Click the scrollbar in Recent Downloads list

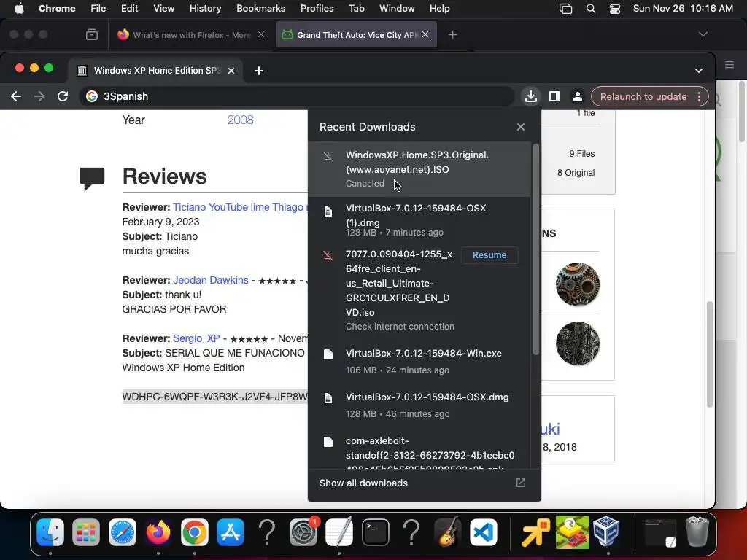point(536,249)
